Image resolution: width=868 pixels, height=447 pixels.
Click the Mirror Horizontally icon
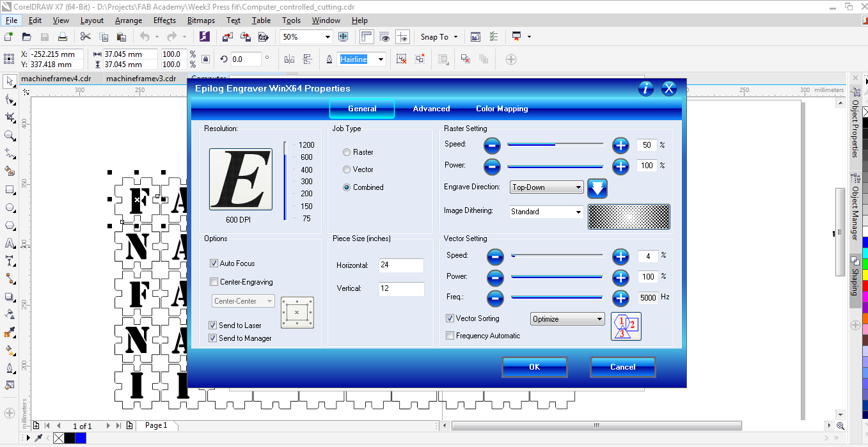pyautogui.click(x=289, y=59)
